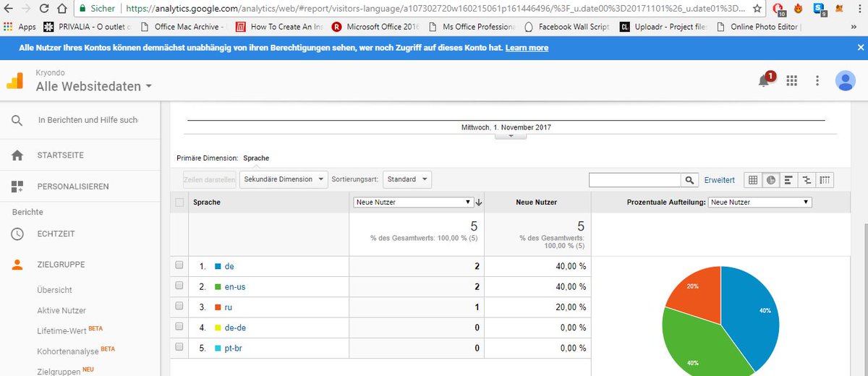Open the notifications bell icon
This screenshot has width=868, height=376.
click(x=764, y=81)
